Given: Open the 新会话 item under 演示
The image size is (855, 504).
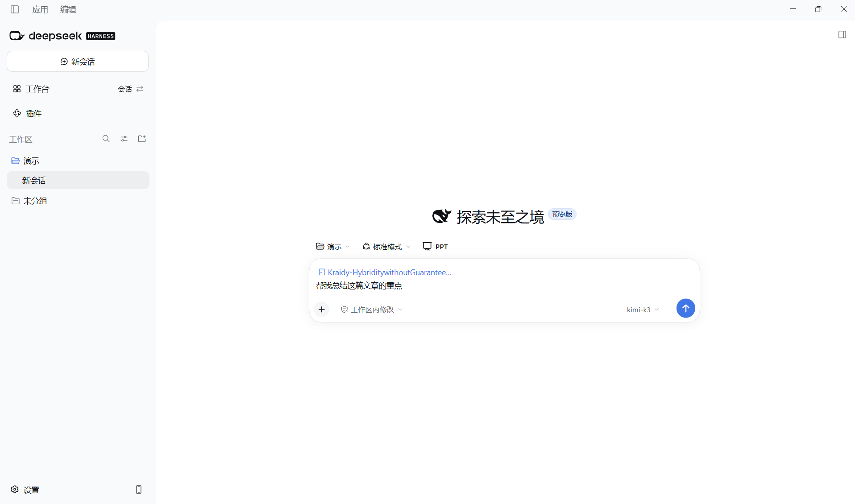Looking at the screenshot, I should click(78, 180).
